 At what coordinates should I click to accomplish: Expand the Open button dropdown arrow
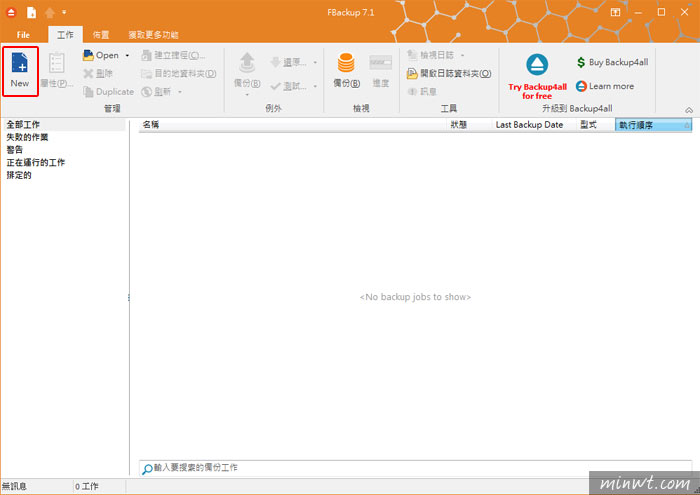(x=127, y=55)
